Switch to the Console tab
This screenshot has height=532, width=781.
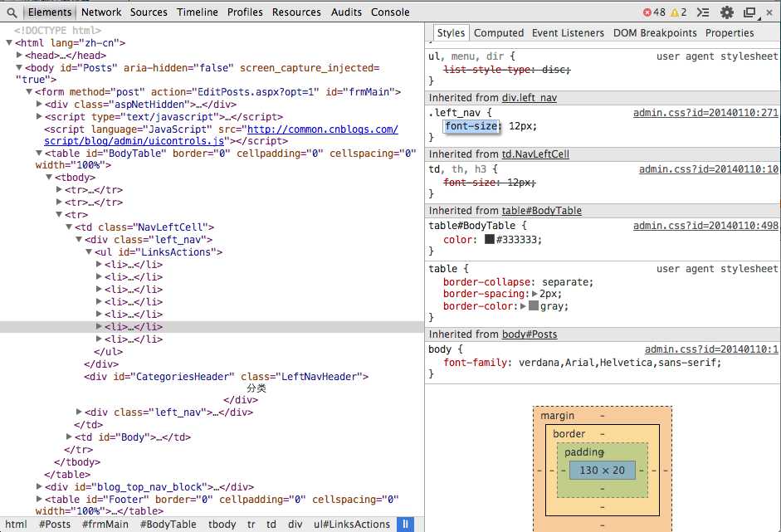point(390,12)
